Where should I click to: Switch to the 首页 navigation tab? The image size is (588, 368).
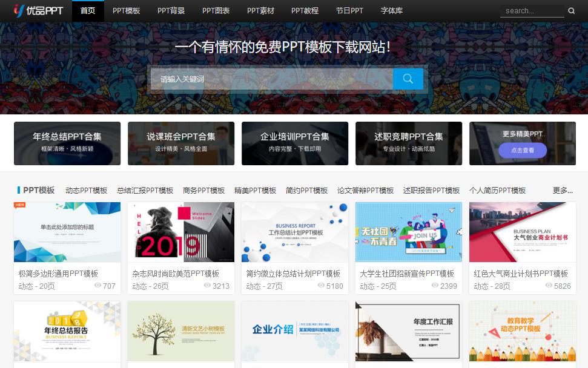(88, 10)
